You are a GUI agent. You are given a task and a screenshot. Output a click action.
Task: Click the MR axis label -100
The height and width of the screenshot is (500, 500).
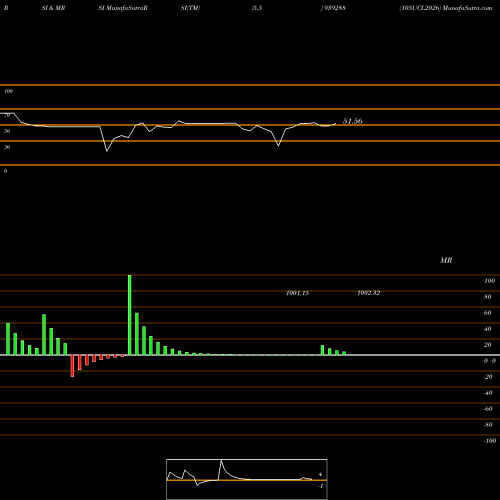coord(490,441)
